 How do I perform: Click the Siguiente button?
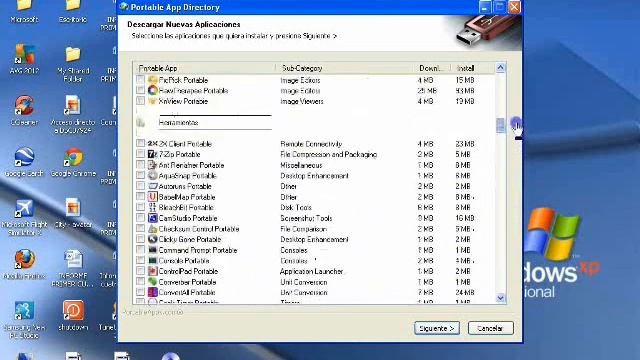click(437, 328)
